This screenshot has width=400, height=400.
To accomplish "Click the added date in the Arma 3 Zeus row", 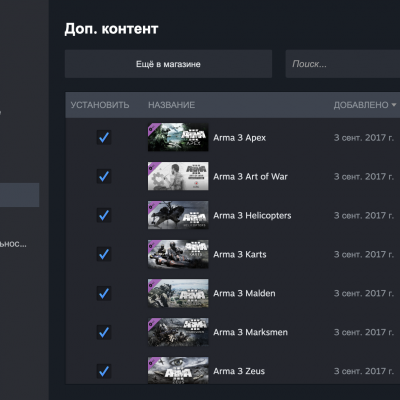I will 364,371.
